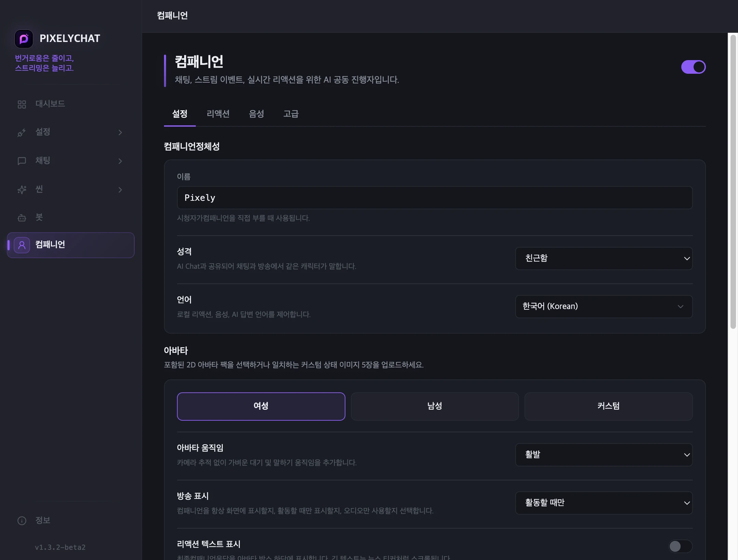The height and width of the screenshot is (560, 738).
Task: Click the 컴패니언 person icon in sidebar
Action: click(x=22, y=245)
